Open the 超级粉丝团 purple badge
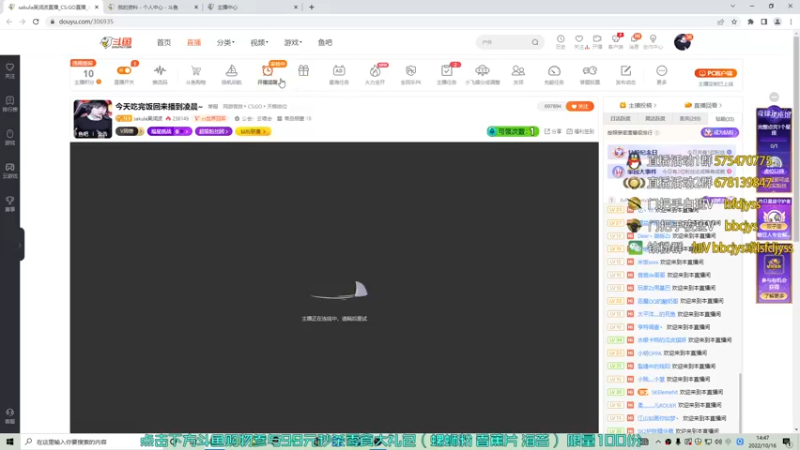This screenshot has width=800, height=450. 214,131
